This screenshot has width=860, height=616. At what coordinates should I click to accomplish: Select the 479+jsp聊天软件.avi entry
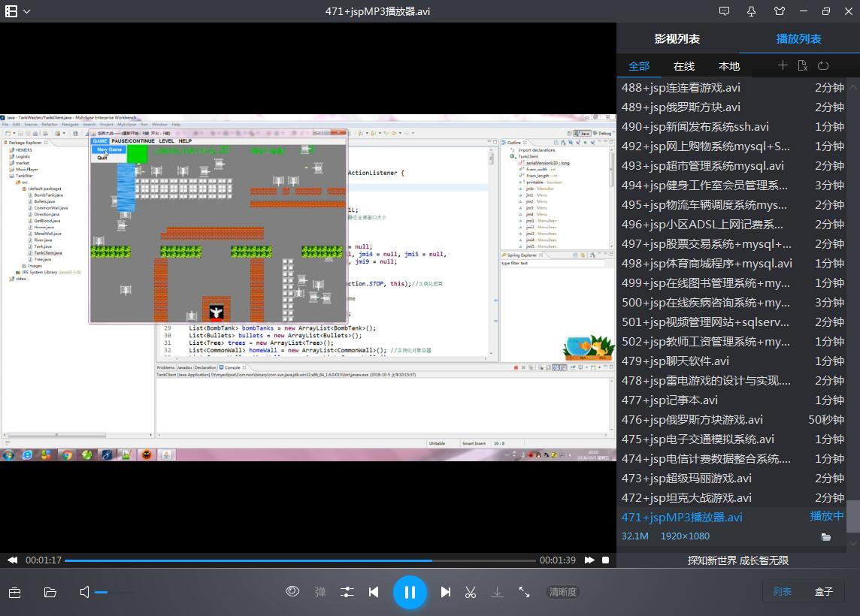[x=732, y=361]
